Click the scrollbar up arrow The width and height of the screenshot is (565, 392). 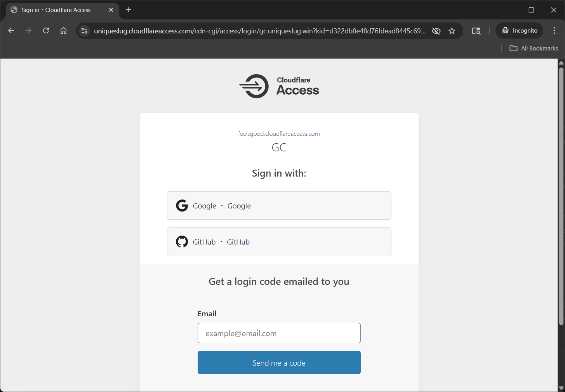(561, 62)
